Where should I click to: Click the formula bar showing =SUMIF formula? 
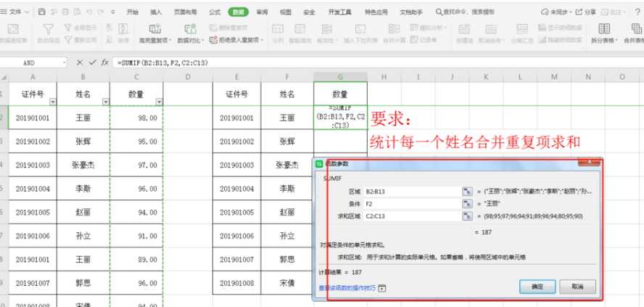[x=378, y=63]
